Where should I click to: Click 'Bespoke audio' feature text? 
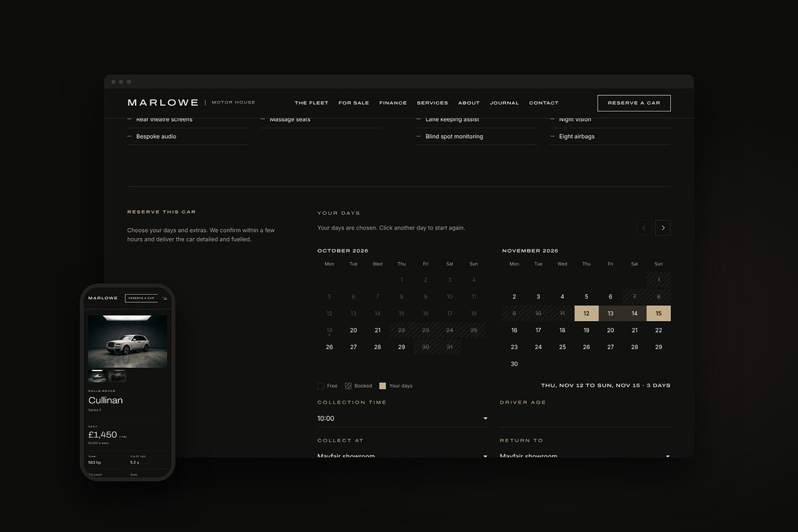pos(156,136)
